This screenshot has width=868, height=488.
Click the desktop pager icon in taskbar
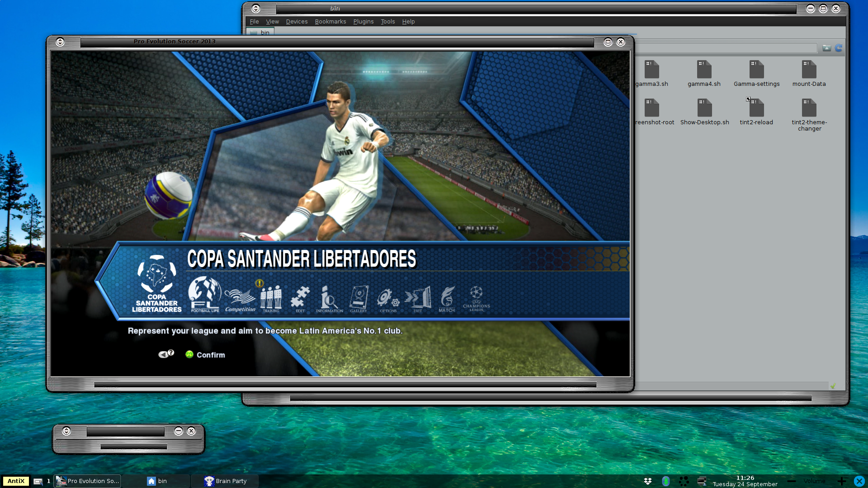click(38, 481)
